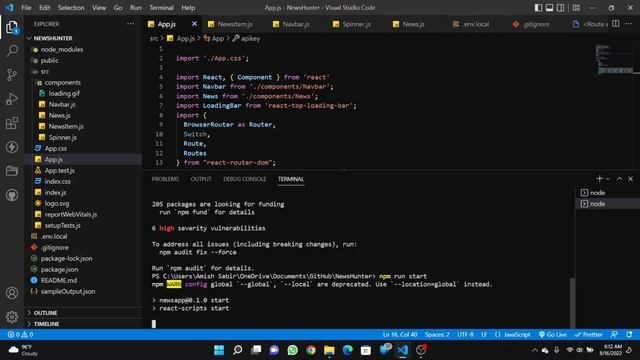Open the Extensions view
This screenshot has width=640, height=360.
click(x=12, y=123)
